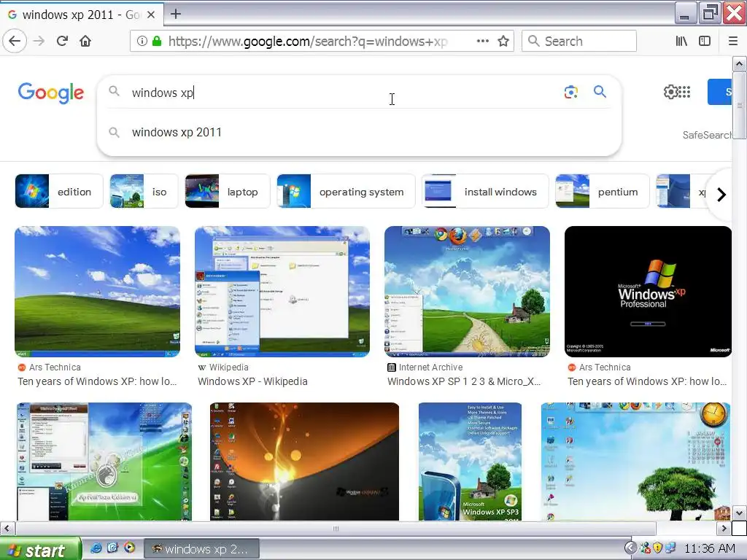Open the Windows XP Professional boot screen image
747x560 pixels.
point(648,292)
